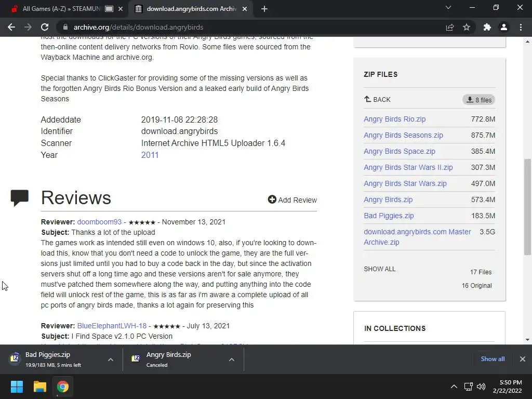532x399 pixels.
Task: Open a new browser tab
Action: [264, 9]
